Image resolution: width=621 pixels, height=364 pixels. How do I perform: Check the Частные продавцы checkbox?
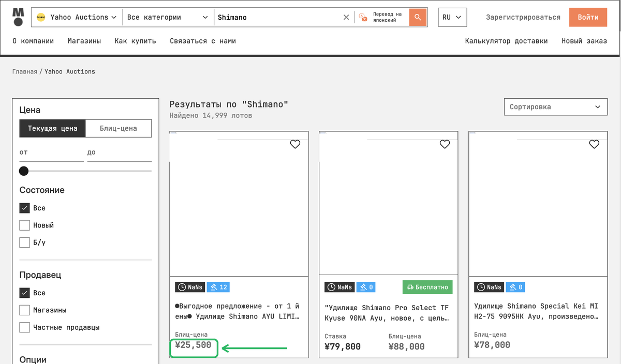24,327
